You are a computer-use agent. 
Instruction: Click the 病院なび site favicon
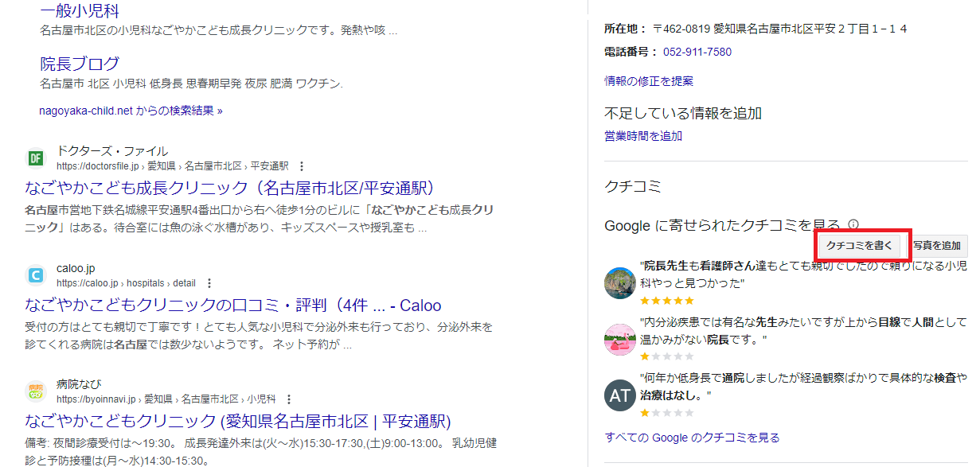[35, 391]
